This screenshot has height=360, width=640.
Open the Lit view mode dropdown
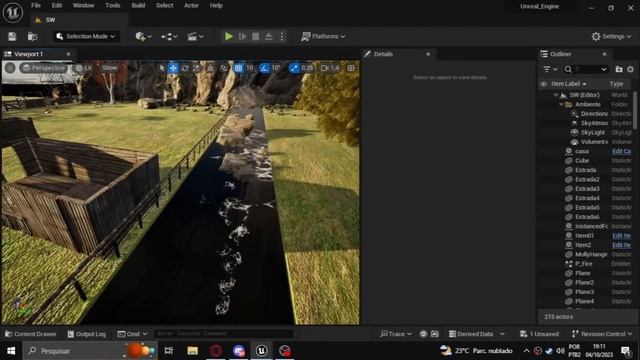point(83,68)
